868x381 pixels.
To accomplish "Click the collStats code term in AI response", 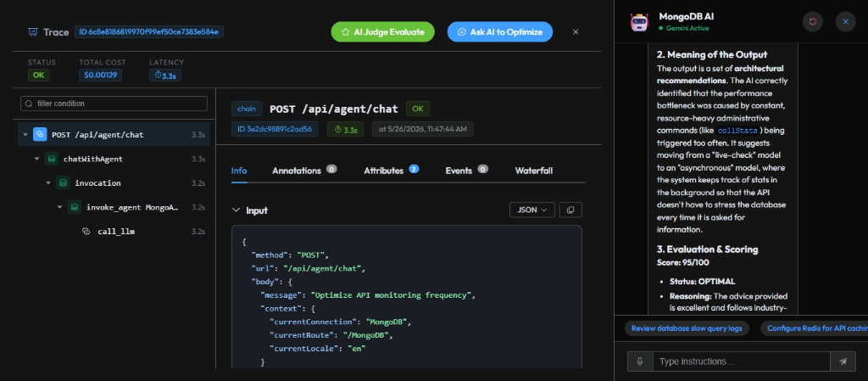I will click(740, 132).
